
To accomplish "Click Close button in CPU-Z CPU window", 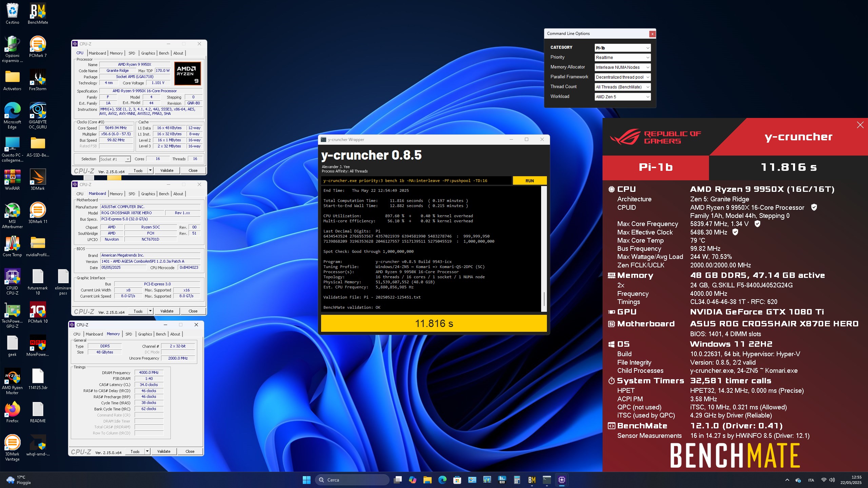I will pyautogui.click(x=193, y=170).
